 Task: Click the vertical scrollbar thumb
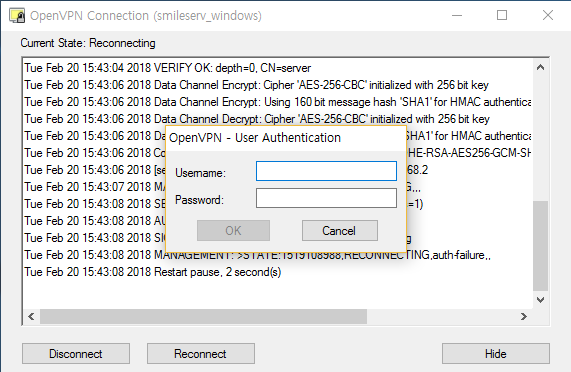coord(540,246)
